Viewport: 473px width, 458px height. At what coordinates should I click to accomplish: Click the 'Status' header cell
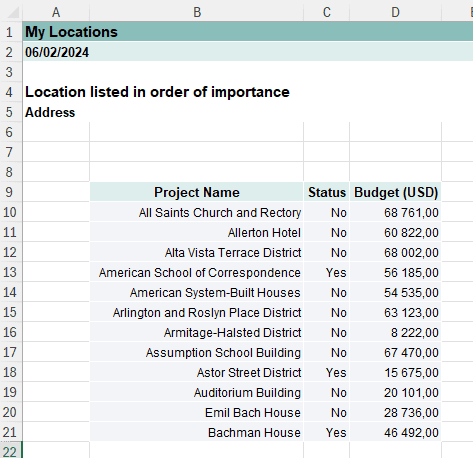[x=327, y=192]
